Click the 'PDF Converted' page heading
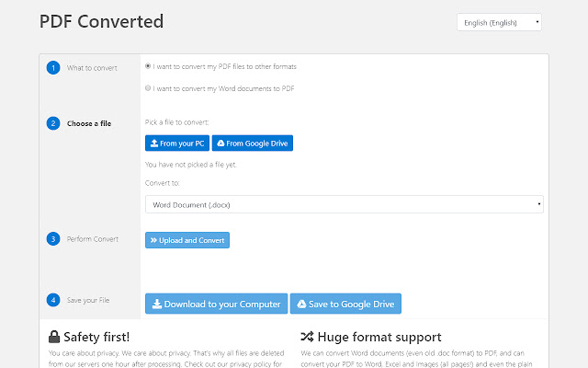 pyautogui.click(x=101, y=21)
